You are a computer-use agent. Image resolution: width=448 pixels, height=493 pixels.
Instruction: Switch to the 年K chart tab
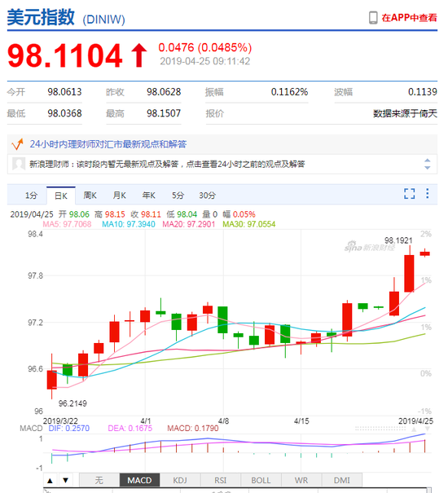tap(148, 196)
